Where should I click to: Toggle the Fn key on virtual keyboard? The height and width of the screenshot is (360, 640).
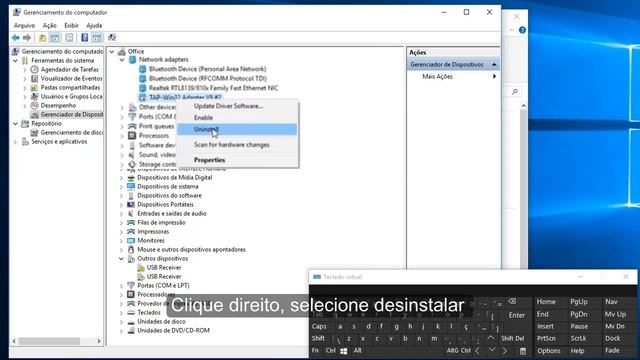pyautogui.click(x=315, y=351)
